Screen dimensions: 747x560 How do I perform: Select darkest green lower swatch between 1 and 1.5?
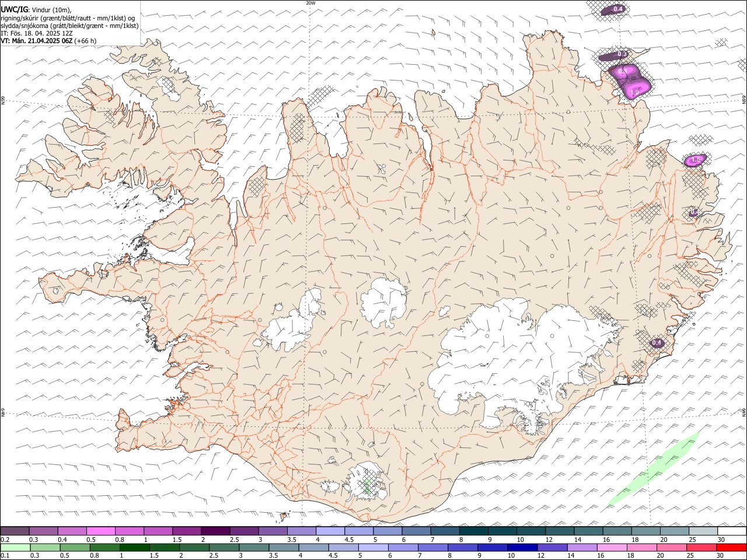135,547
